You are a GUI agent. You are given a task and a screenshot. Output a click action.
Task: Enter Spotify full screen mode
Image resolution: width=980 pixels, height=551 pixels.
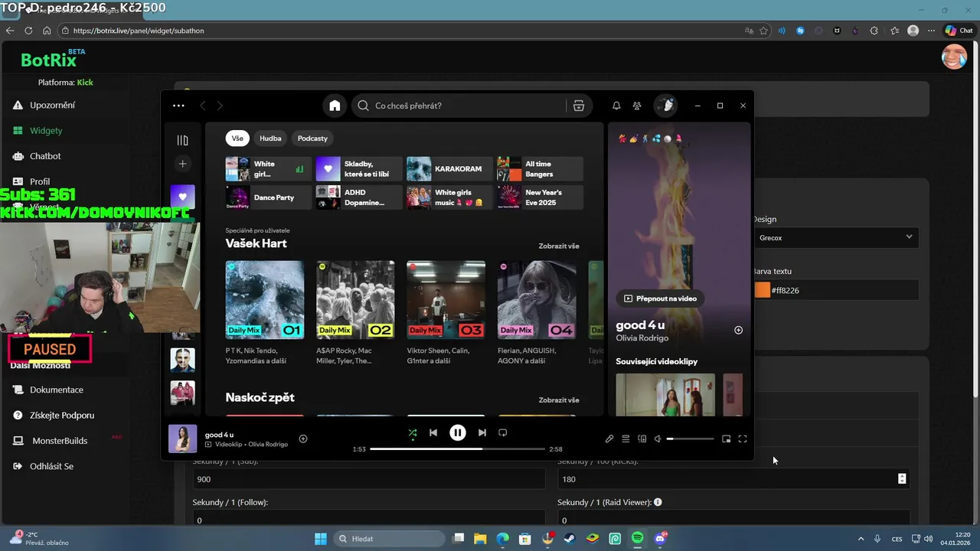pyautogui.click(x=743, y=439)
